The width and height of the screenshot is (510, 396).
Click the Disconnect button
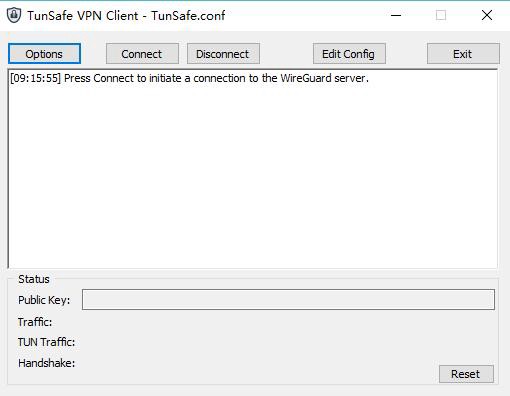[x=223, y=54]
